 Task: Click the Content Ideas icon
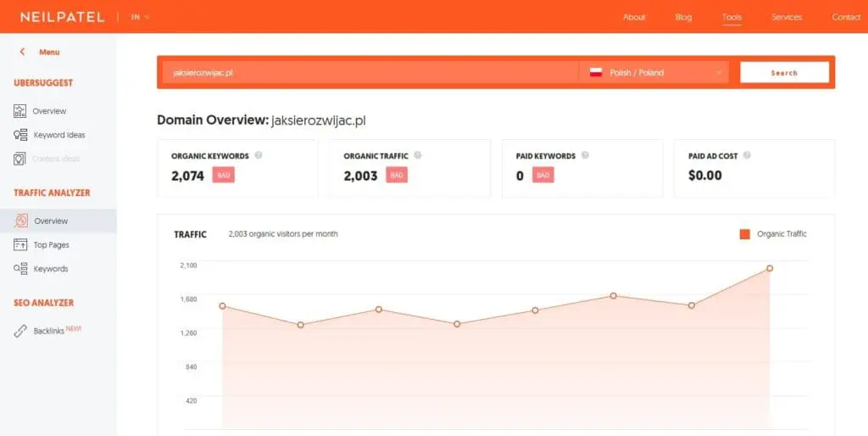[x=19, y=159]
